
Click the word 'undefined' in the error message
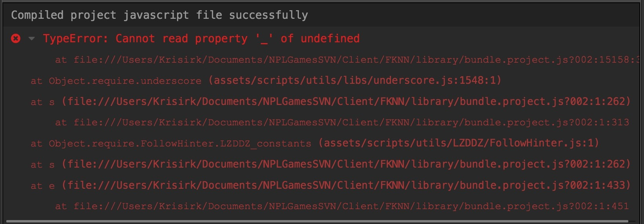click(x=330, y=38)
